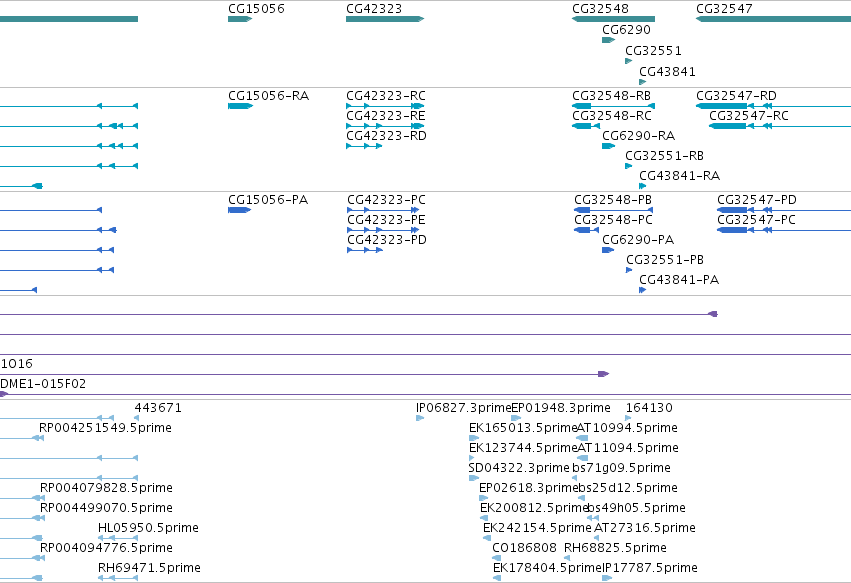Select EST EK165013.5prime
This screenshot has height=583, width=851.
click(x=523, y=428)
